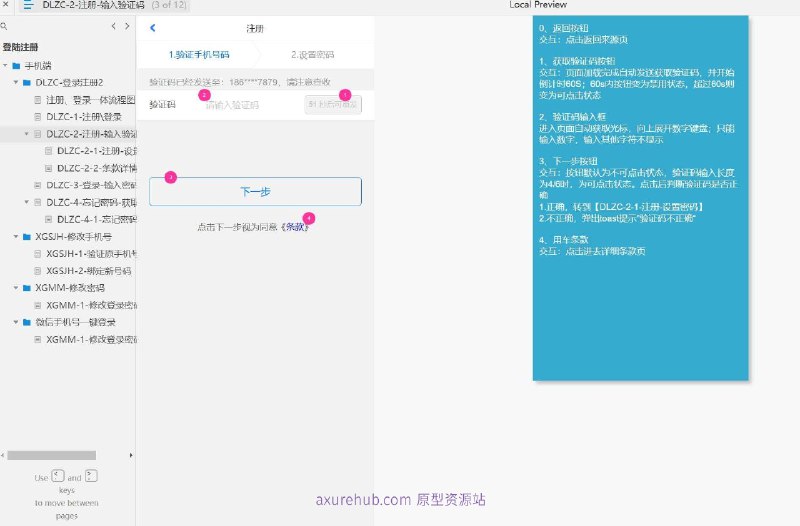Collapse the XGSJH-修改手机号 folder
800x526 pixels.
(x=16, y=237)
